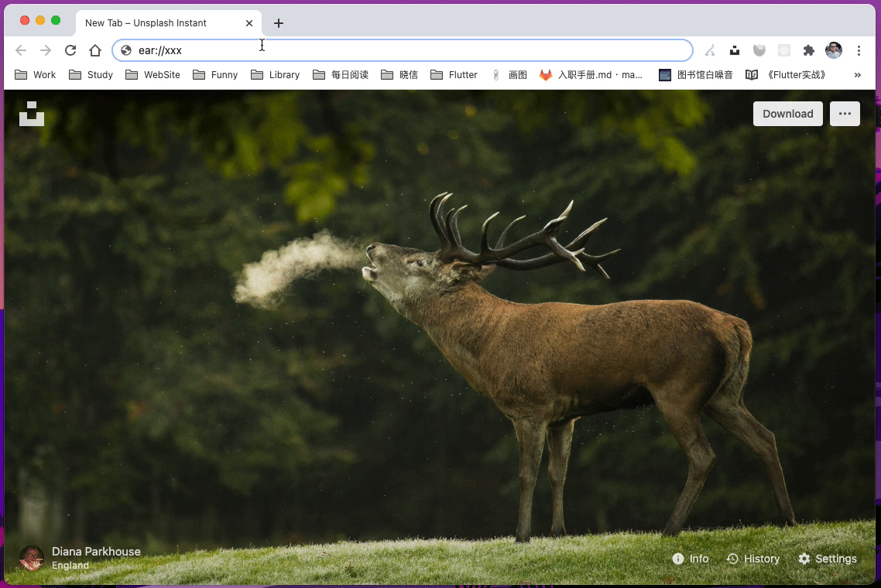This screenshot has height=588, width=881.
Task: Reload the current page
Action: tap(70, 50)
